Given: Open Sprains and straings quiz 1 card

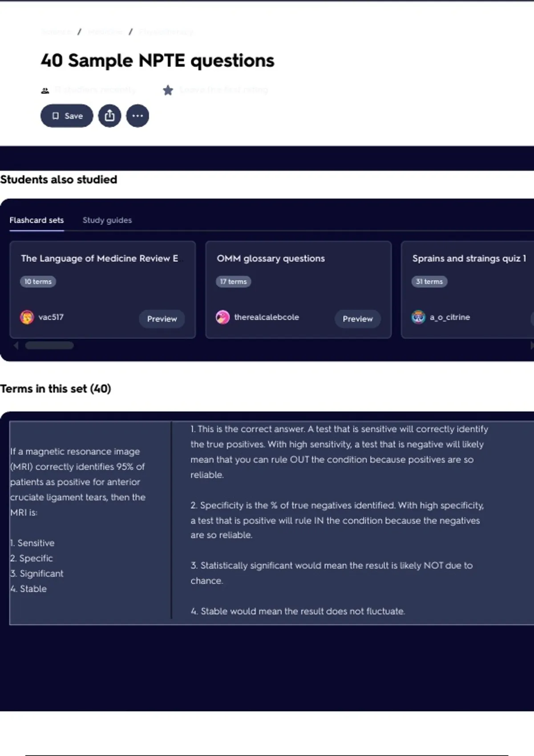Looking at the screenshot, I should pyautogui.click(x=469, y=258).
